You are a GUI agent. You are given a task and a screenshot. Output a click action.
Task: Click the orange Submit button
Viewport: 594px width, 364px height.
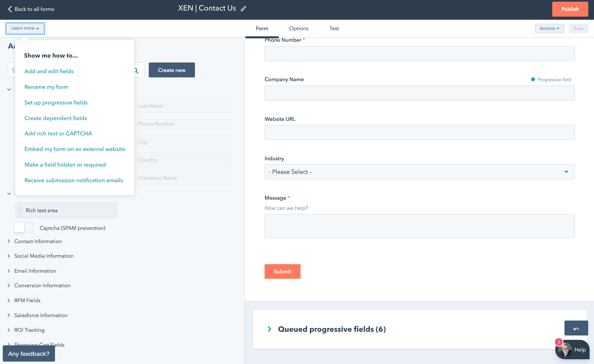pyautogui.click(x=283, y=272)
